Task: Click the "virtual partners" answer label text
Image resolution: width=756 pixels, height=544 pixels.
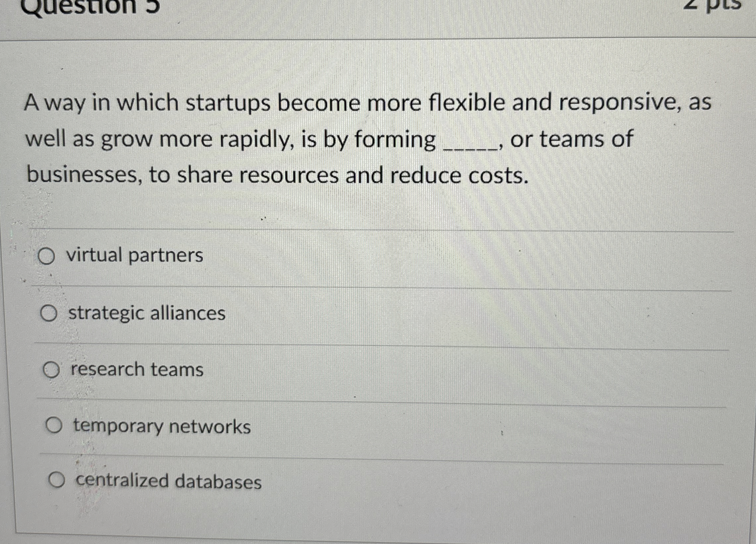Action: (x=134, y=256)
